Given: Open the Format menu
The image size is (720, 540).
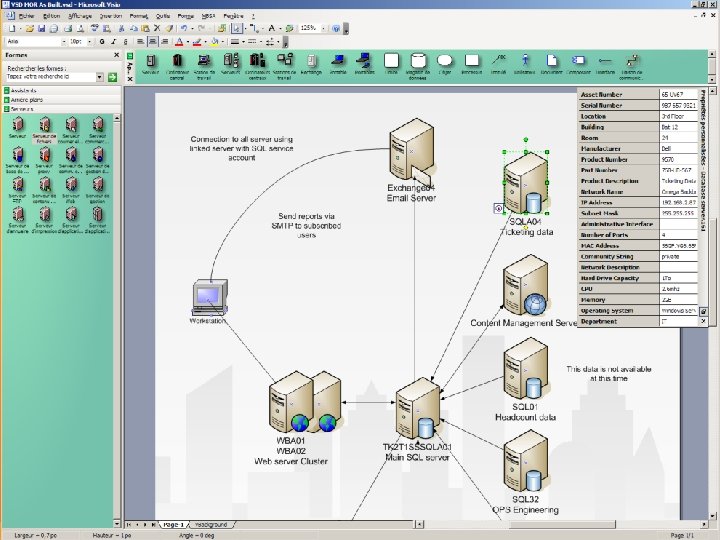Looking at the screenshot, I should click(x=139, y=16).
